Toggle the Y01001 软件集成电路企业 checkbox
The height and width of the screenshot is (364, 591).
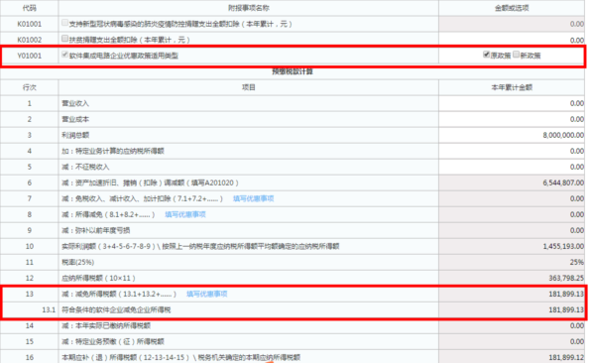point(64,55)
